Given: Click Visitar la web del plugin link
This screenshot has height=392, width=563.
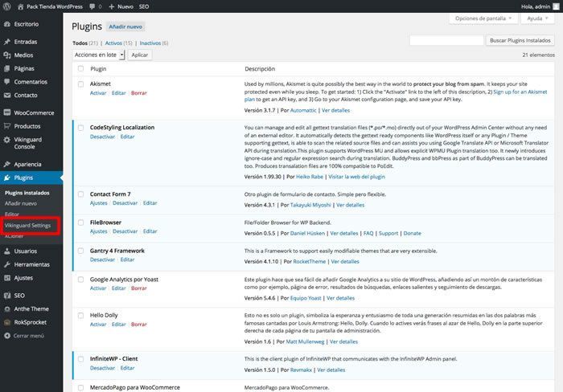Looking at the screenshot, I should (x=356, y=177).
